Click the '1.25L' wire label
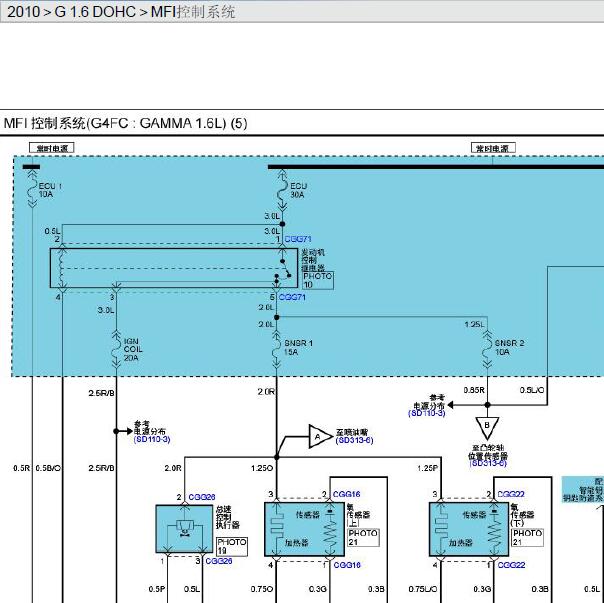The width and height of the screenshot is (604, 603). [475, 324]
